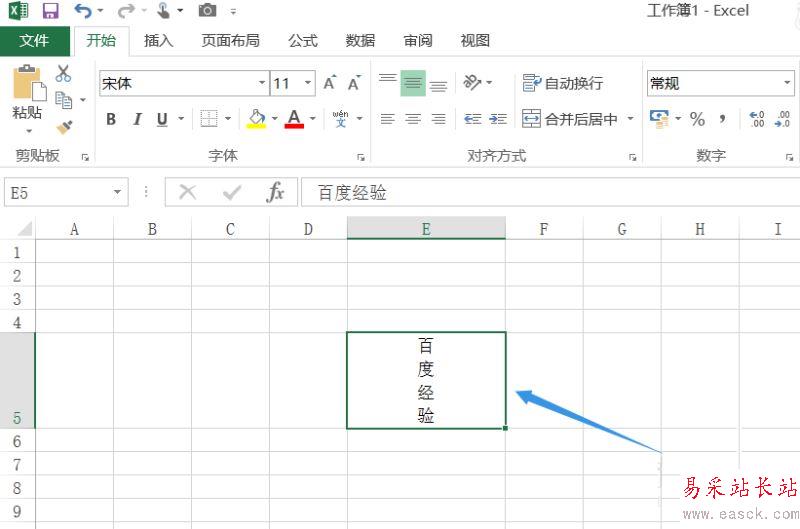Screen dimensions: 800x529
Task: Open the 对齐方式 group dialog launcher
Action: (x=633, y=158)
